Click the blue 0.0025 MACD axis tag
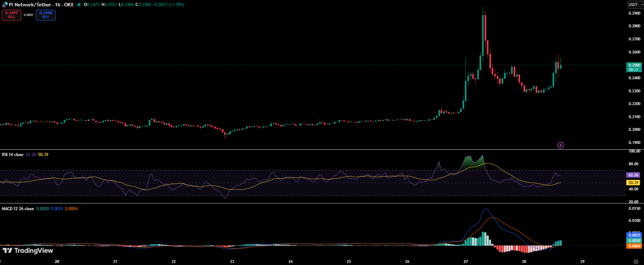The image size is (644, 265). click(634, 235)
